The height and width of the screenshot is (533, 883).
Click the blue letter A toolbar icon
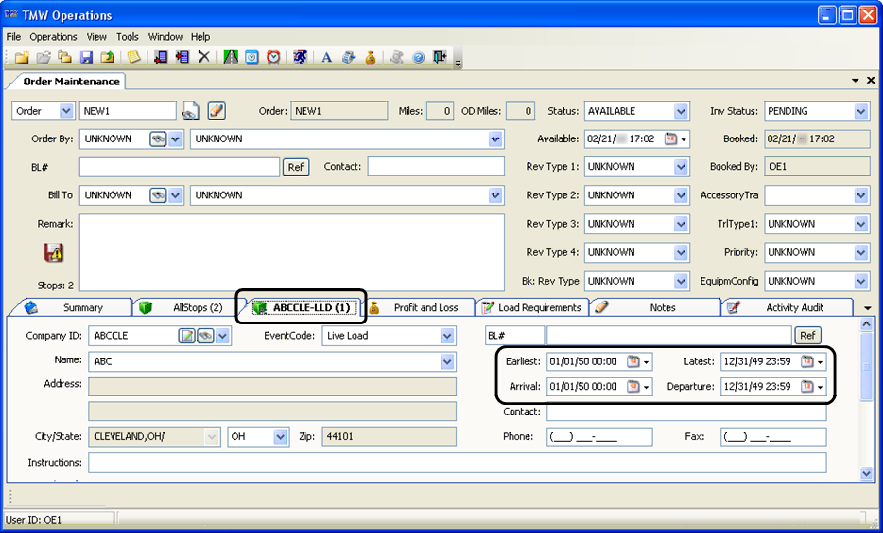326,58
